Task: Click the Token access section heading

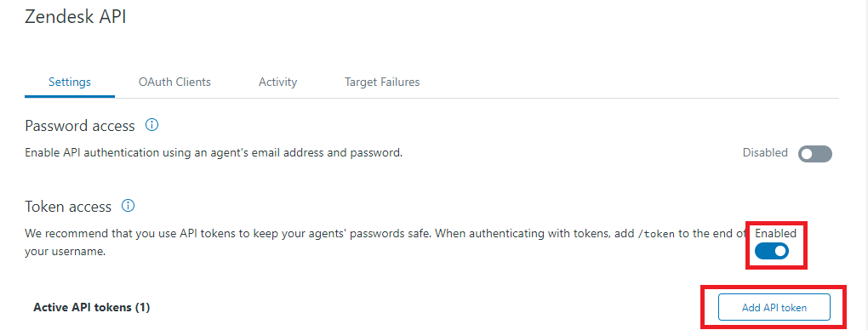Action: click(x=68, y=207)
